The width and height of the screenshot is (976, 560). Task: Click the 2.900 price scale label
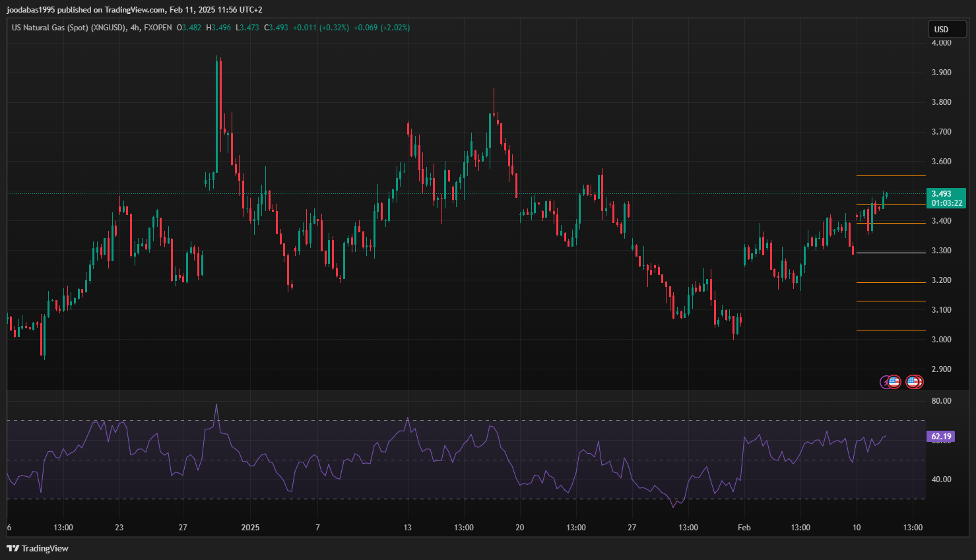click(x=941, y=369)
